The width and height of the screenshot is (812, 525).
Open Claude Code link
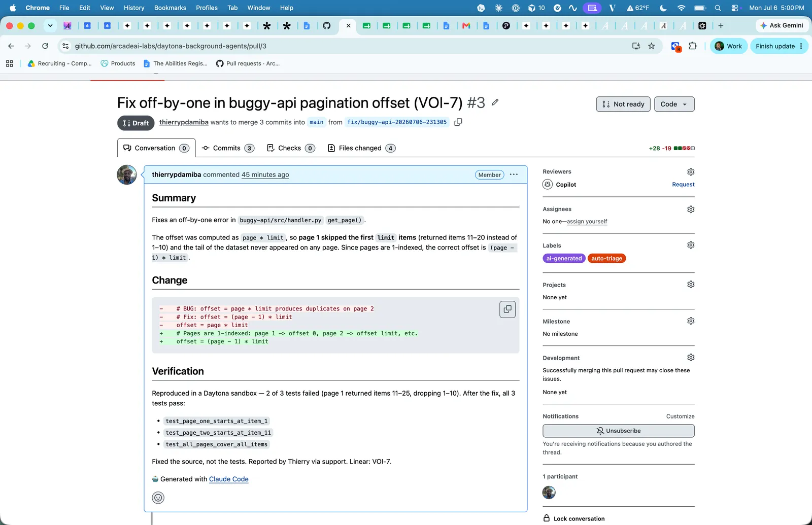pos(229,479)
